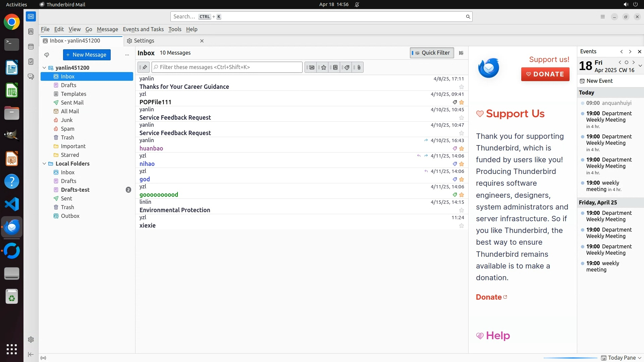Screen dimensions: 644x362
Task: Toggle the Attachment filter button
Action: point(359,67)
